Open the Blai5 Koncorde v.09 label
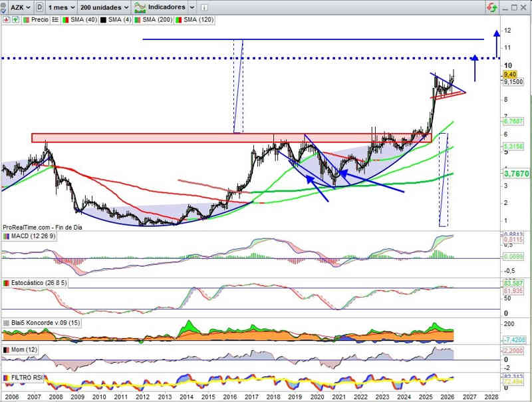532x402 pixels. coord(43,323)
